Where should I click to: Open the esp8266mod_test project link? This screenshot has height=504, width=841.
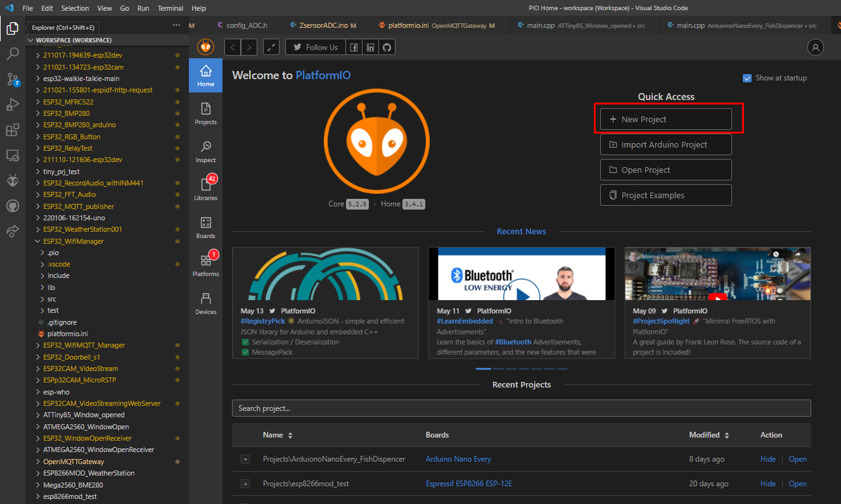pos(797,484)
